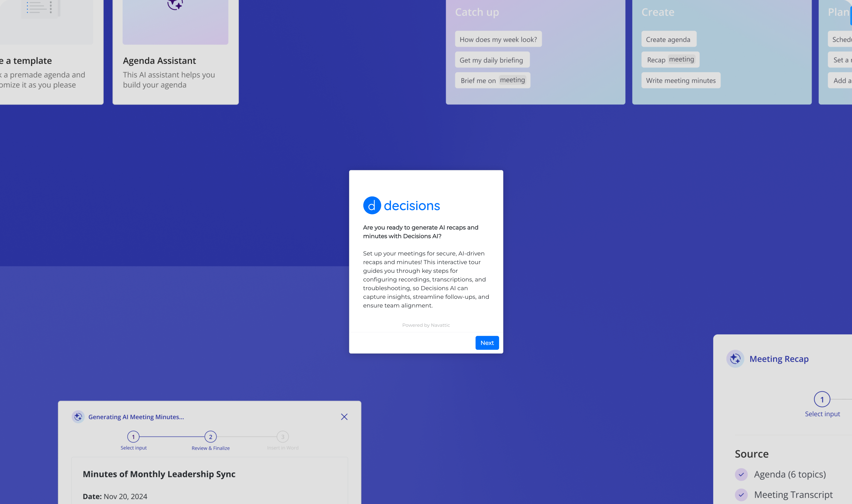Click the 'Minutes of Monthly Leadership Sync' heading
Image resolution: width=852 pixels, height=504 pixels.
tap(159, 474)
